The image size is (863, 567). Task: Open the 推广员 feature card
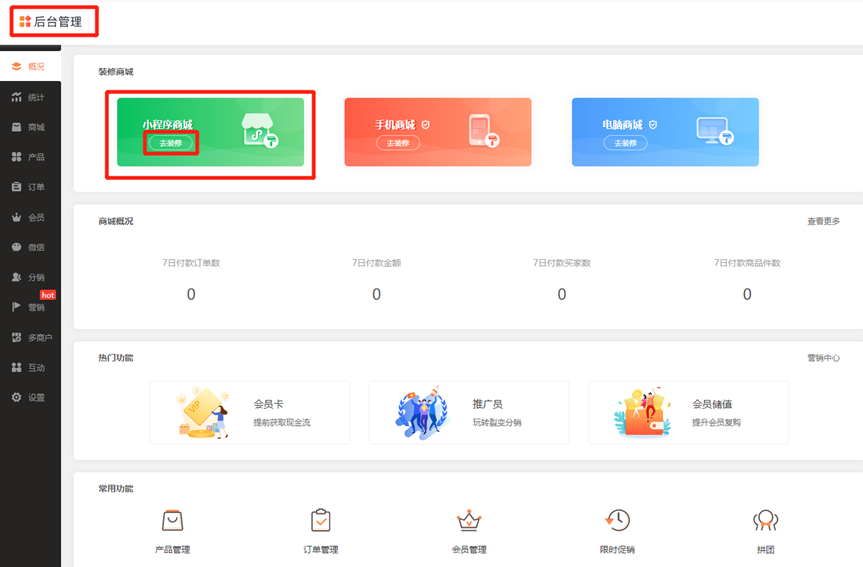(468, 412)
